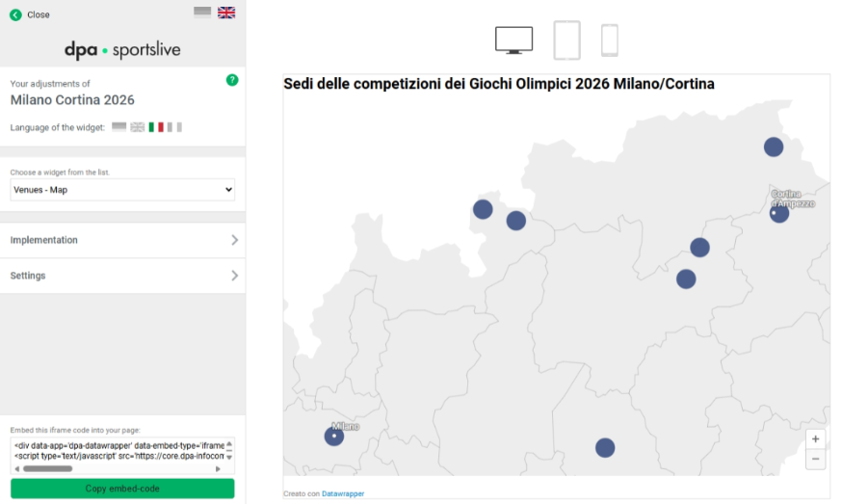Zoom out on the map
Image resolution: width=868 pixels, height=504 pixels.
click(x=816, y=460)
